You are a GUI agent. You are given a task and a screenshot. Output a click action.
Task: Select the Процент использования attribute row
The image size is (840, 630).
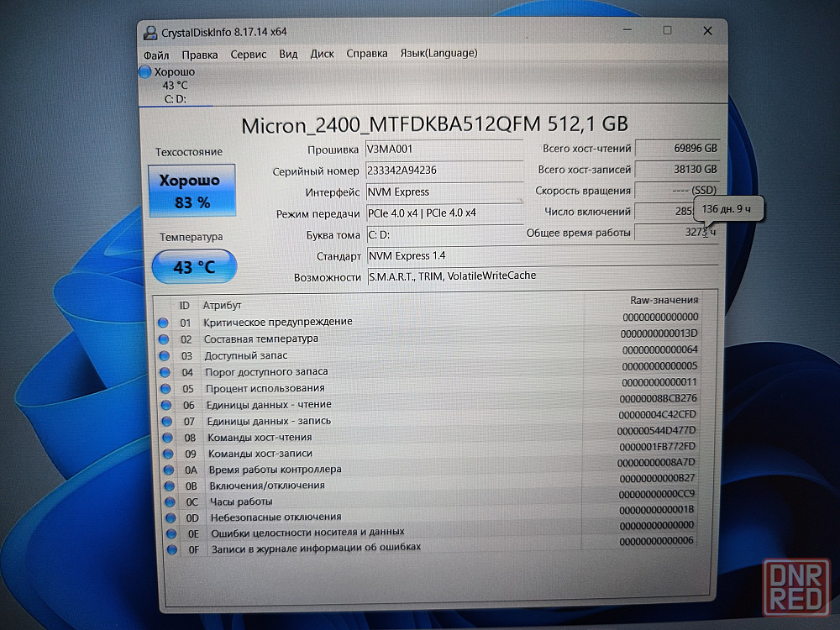(428, 386)
